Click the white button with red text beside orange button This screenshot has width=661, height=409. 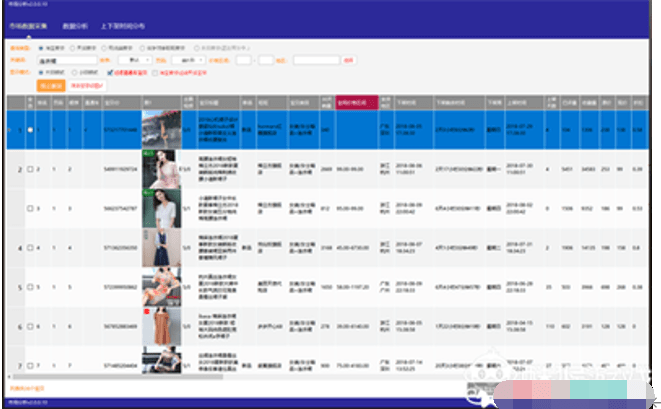[x=87, y=86]
